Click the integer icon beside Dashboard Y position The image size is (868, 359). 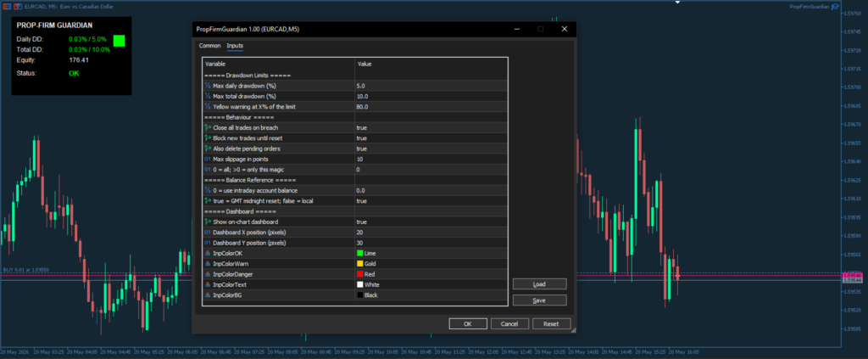click(208, 243)
